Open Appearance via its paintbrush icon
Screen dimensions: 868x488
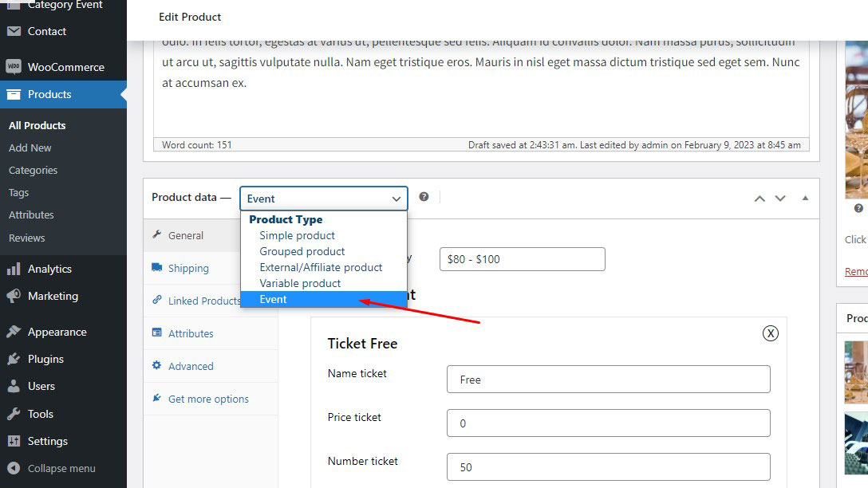14,332
